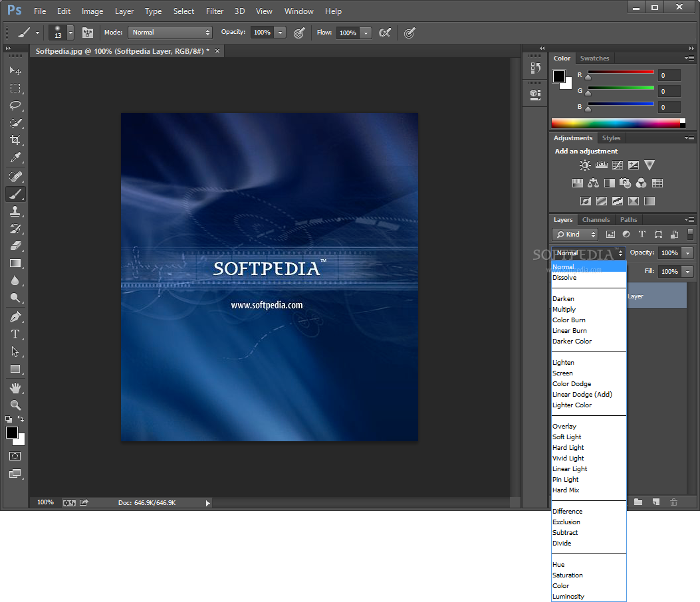Toggle the Brush panel button
The width and height of the screenshot is (700, 602).
[88, 33]
